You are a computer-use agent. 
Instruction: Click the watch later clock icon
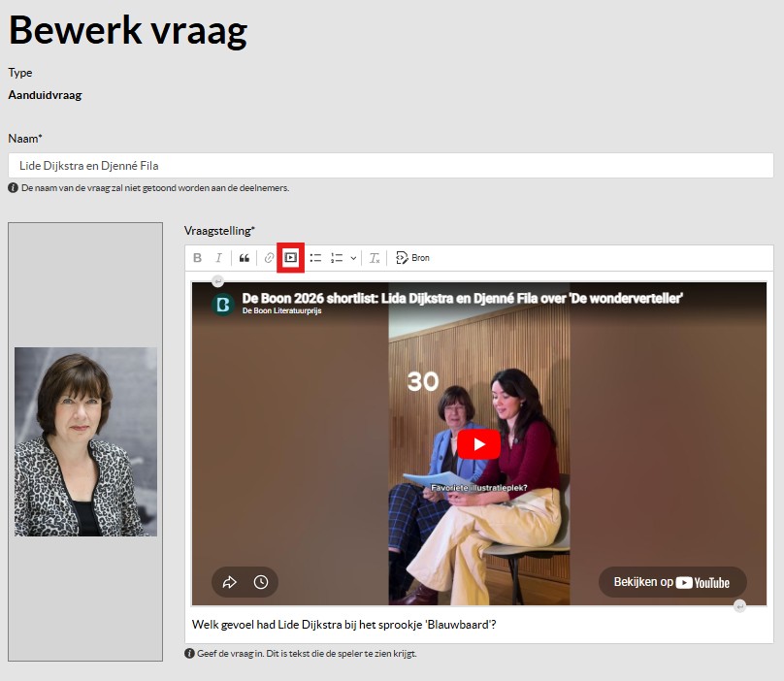[x=261, y=582]
